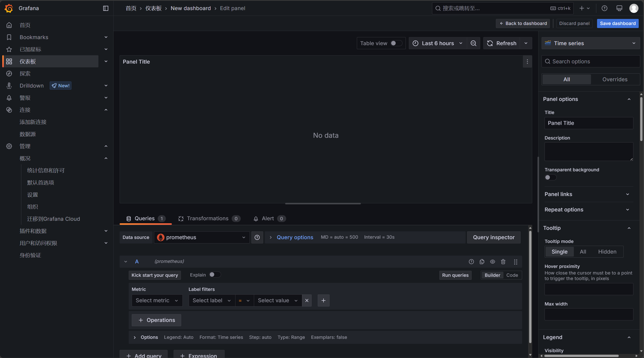Image resolution: width=644 pixels, height=358 pixels.
Task: Open the Panel Title three-dot menu
Action: point(527,62)
